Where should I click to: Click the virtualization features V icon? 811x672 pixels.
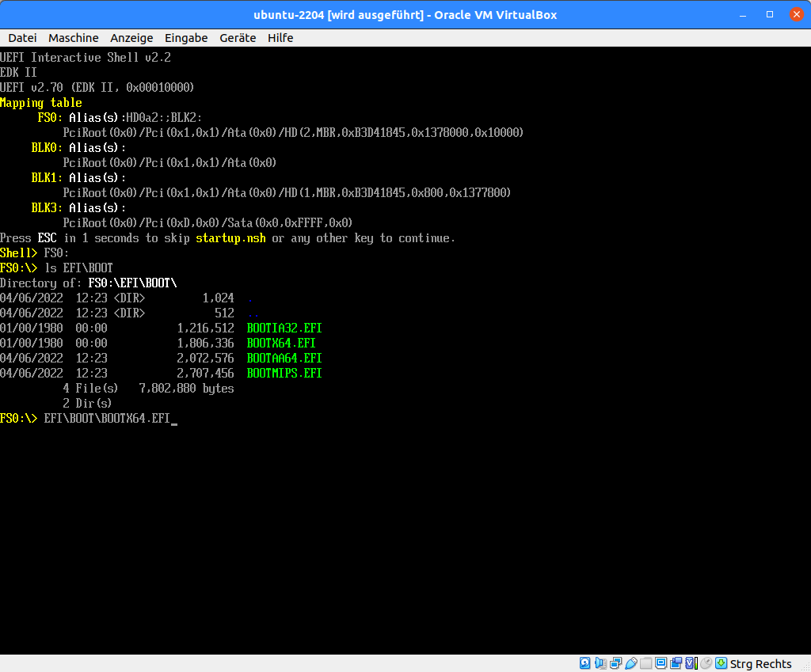tap(689, 663)
